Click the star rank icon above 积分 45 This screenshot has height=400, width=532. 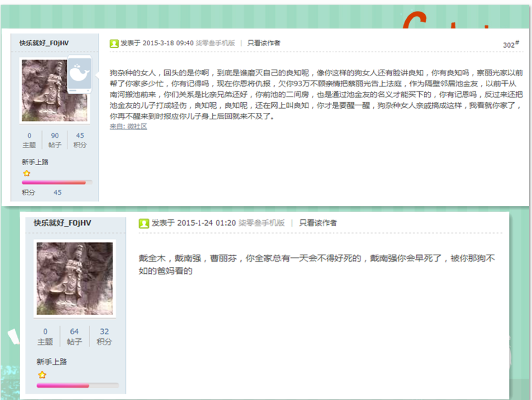(26, 173)
